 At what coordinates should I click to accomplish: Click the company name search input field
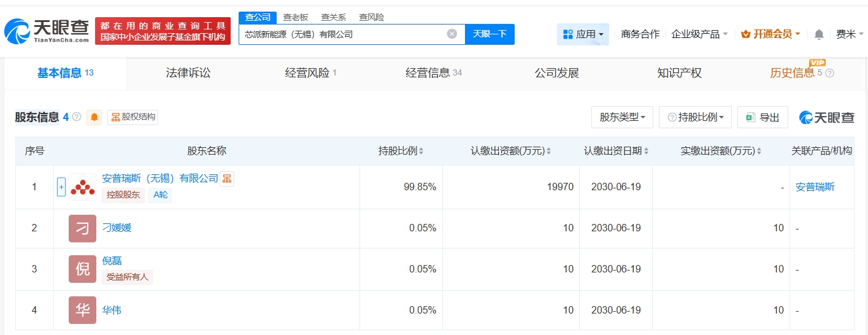pos(340,34)
